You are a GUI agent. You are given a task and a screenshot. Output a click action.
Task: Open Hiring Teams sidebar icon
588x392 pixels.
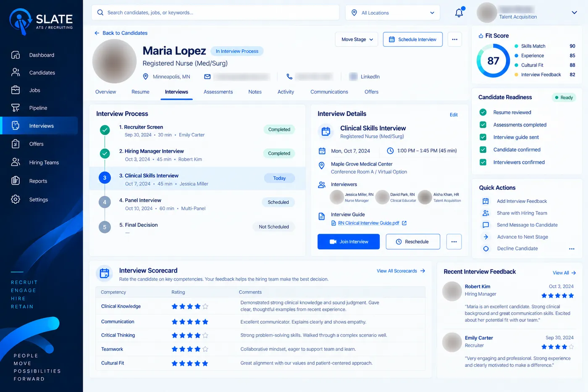click(16, 162)
